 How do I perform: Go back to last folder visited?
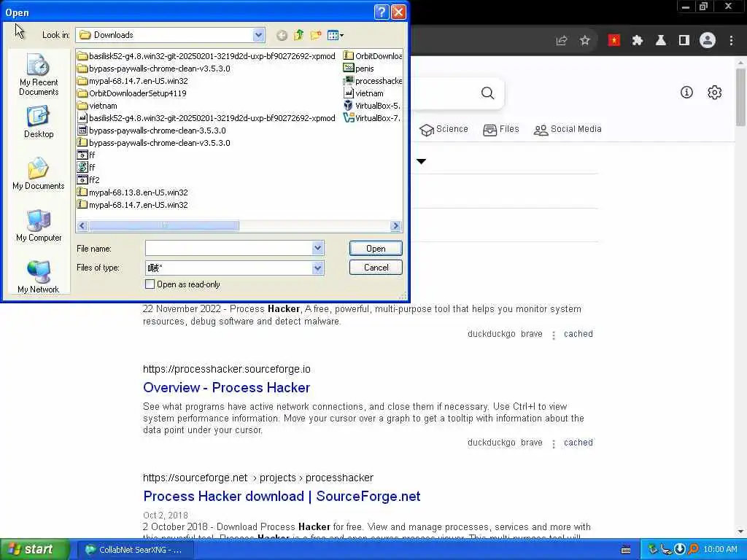coord(282,35)
